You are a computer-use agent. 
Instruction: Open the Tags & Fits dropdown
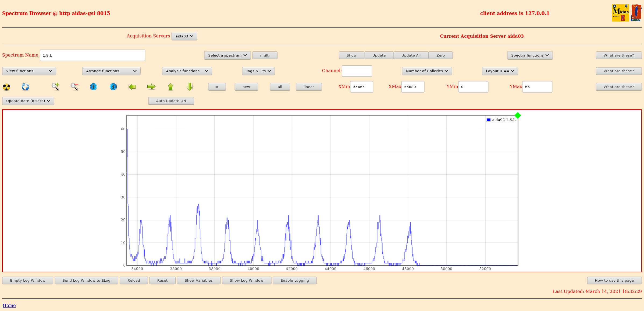(258, 71)
